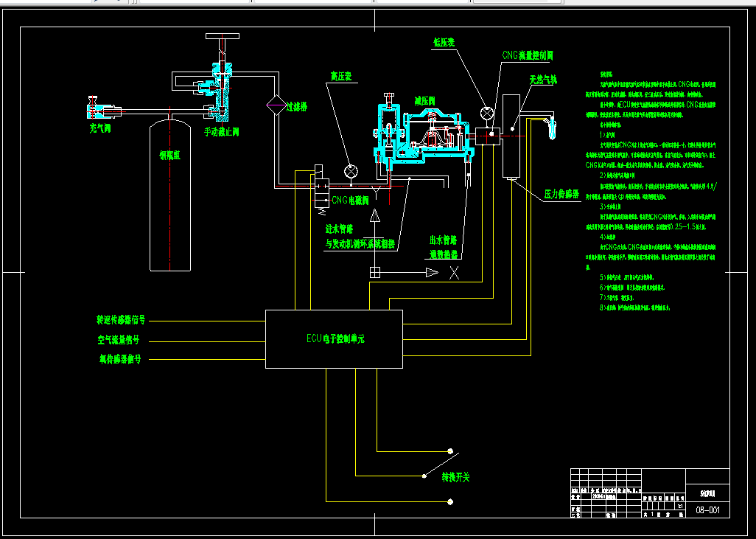Viewport: 756px width, 539px height.
Task: Click the CNG流量控制阀 label
Action: (528, 55)
